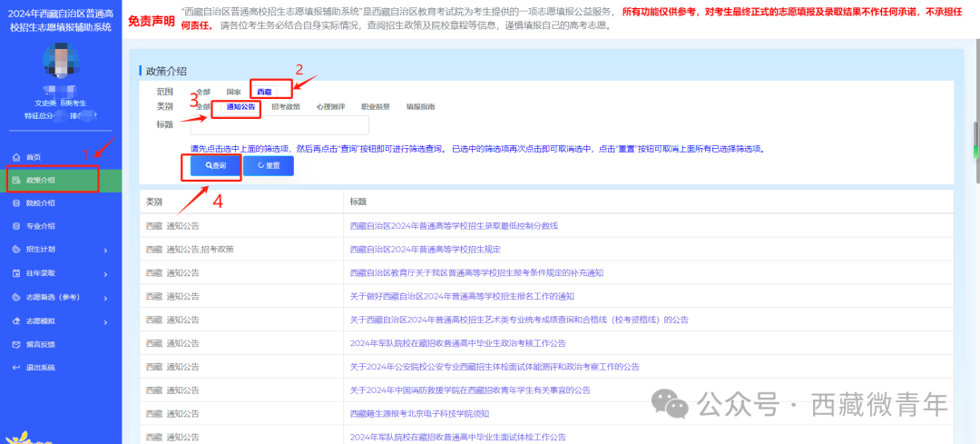
Task: Open the 政策介绍 menu item
Action: coord(61,180)
